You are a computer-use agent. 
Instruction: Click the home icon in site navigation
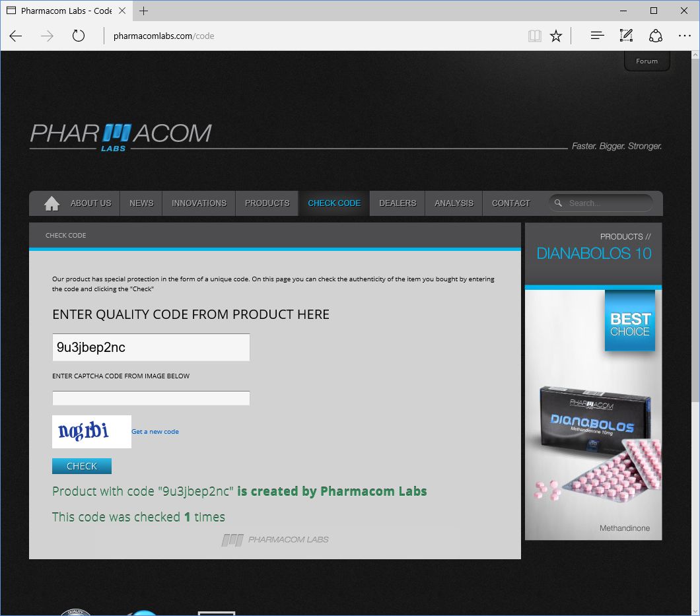[52, 203]
